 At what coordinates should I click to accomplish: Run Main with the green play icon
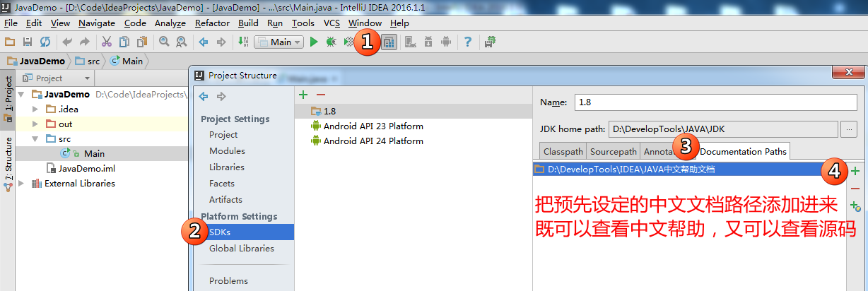click(314, 42)
